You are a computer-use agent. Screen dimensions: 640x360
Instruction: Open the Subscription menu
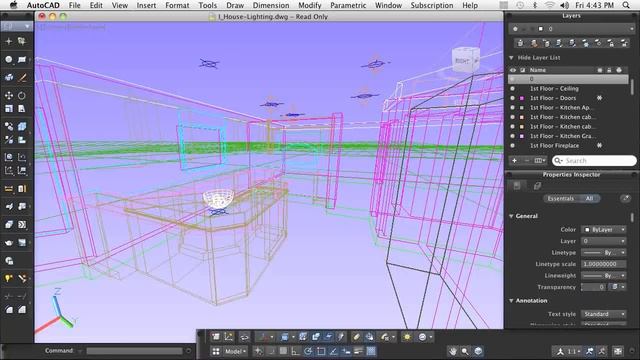click(432, 5)
